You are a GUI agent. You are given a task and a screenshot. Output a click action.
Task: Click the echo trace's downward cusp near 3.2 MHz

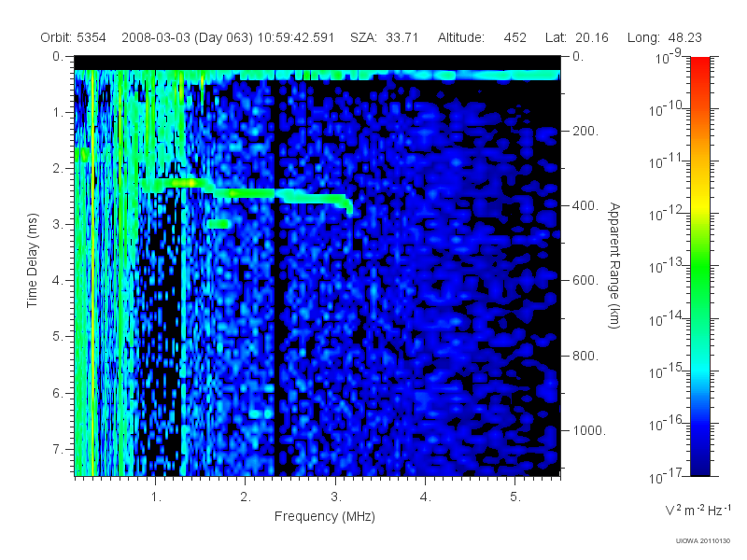(348, 206)
